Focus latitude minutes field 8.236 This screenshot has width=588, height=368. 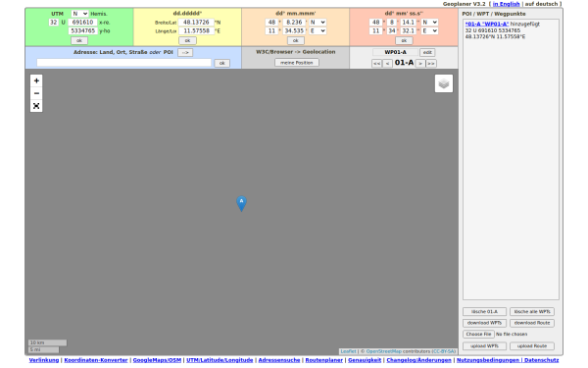[x=294, y=23]
